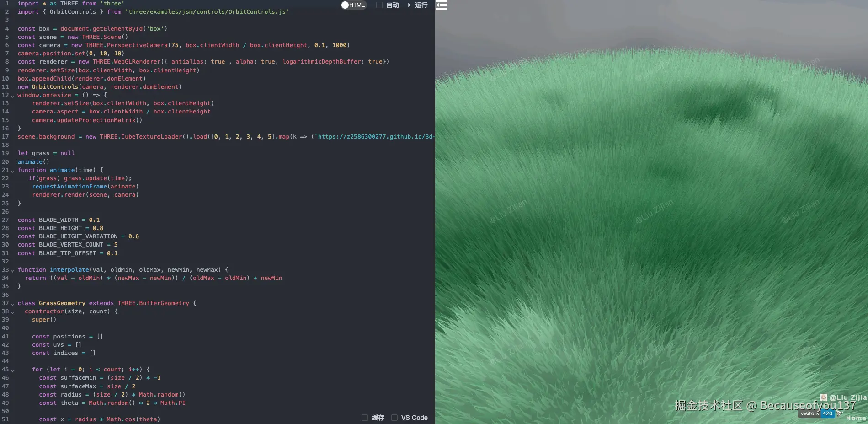Open the @Liu Zijian author link

tap(848, 397)
